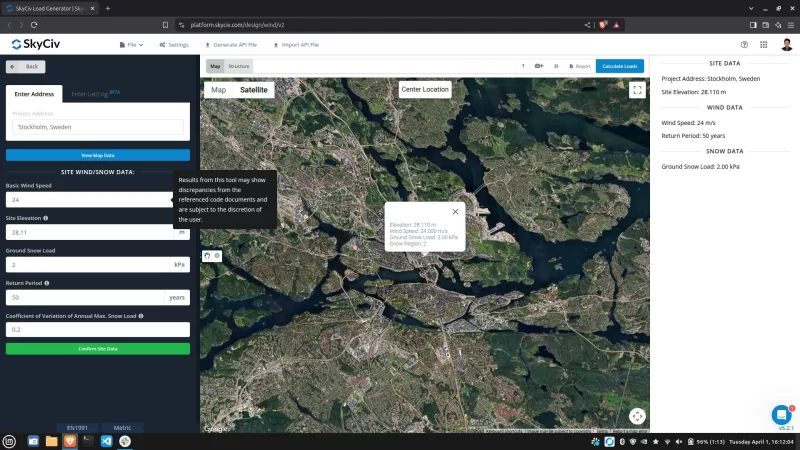The height and width of the screenshot is (450, 800).
Task: Switch Google map to Satellite type
Action: click(254, 90)
